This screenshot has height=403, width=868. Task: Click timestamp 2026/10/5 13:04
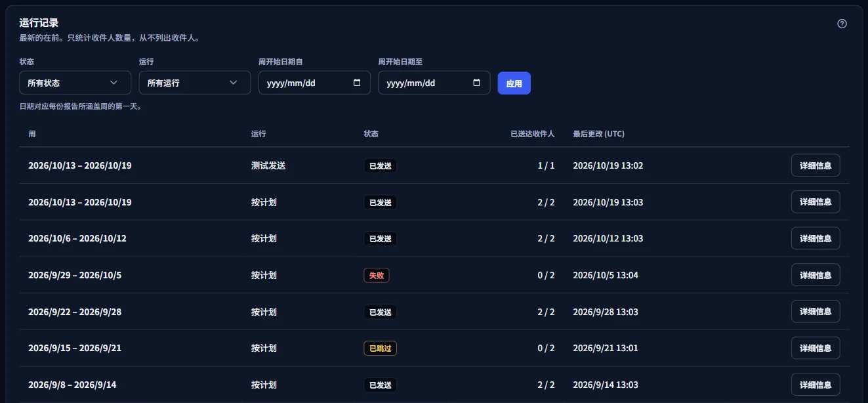[x=606, y=275]
